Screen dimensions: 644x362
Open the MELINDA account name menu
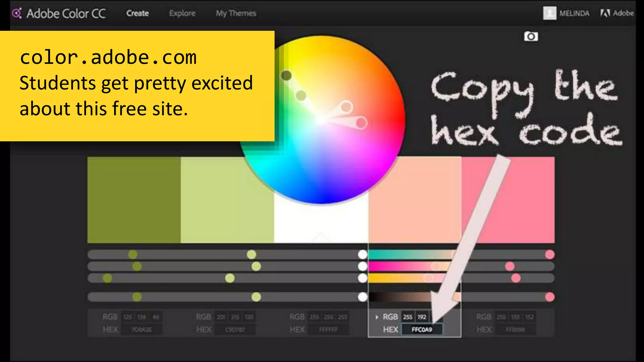point(574,13)
